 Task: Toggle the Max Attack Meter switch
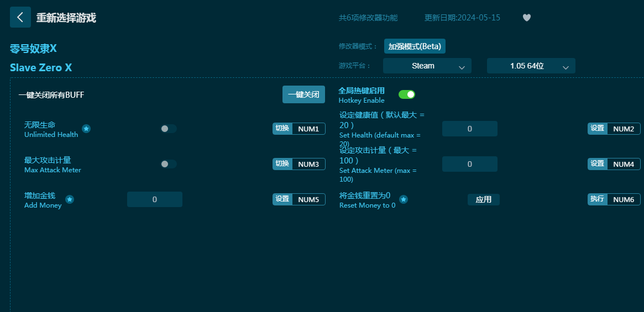[169, 164]
